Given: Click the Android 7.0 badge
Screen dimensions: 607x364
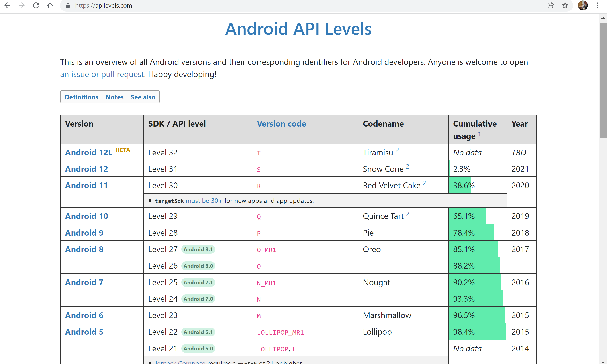Looking at the screenshot, I should [198, 299].
